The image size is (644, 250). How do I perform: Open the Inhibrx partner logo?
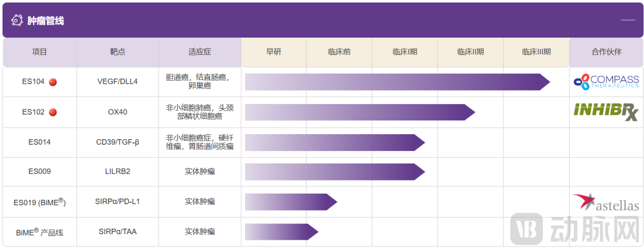point(606,112)
